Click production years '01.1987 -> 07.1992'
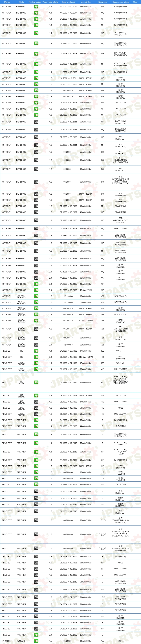 [68, 351]
